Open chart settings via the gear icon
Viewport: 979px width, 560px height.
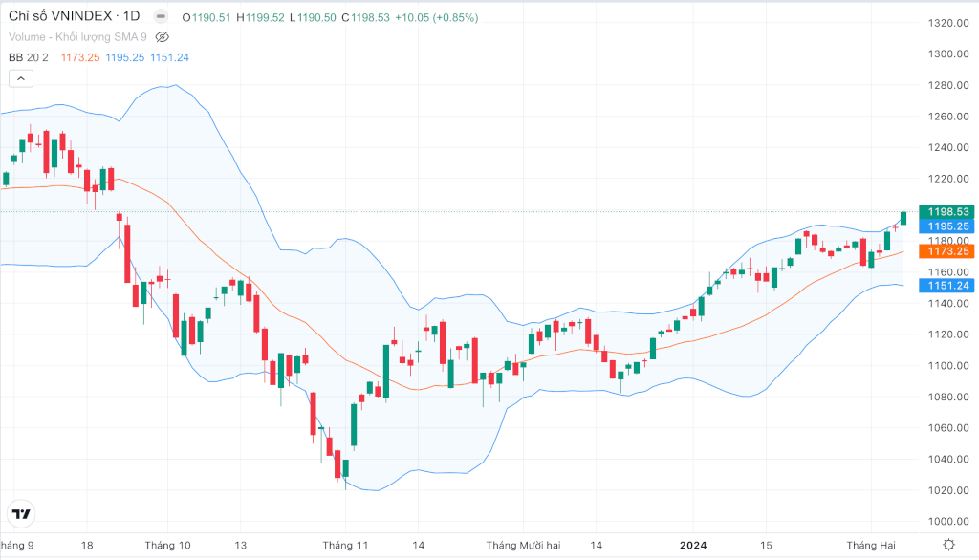[948, 545]
